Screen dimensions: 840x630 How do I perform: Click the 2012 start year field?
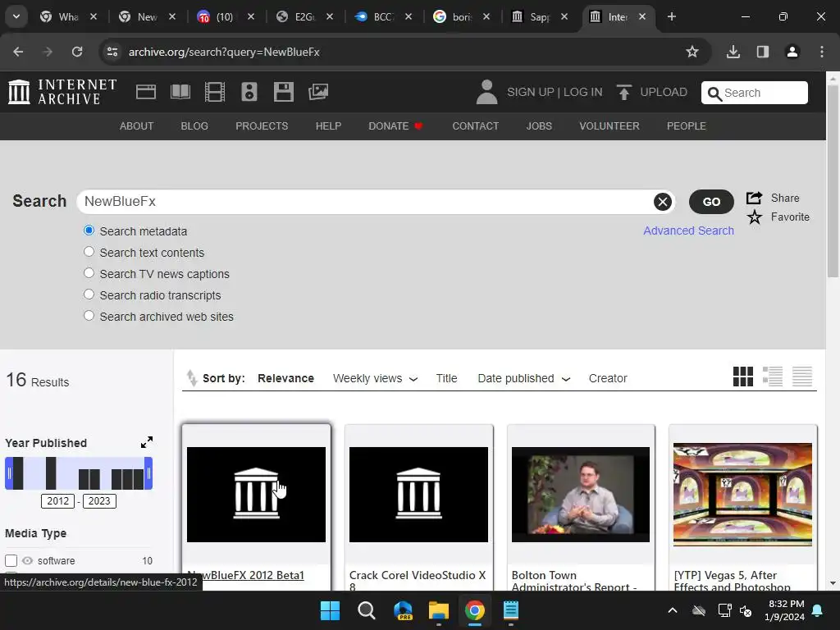tap(58, 501)
